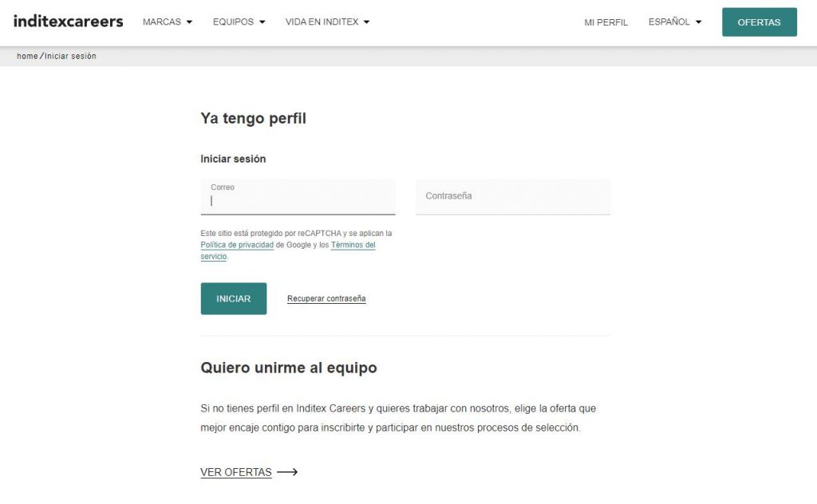Expand the EQUIPOS dropdown menu
Viewport: 817px width, 504px height.
pos(239,22)
